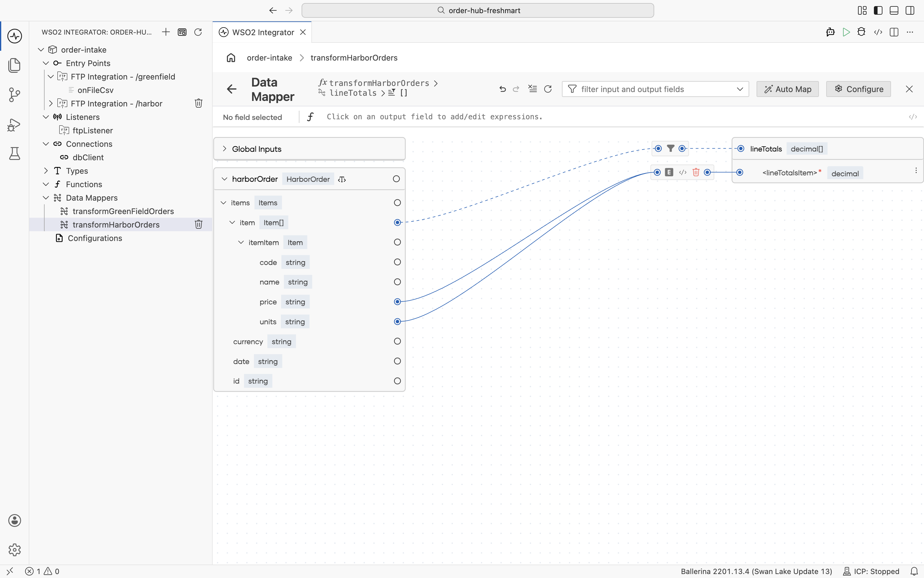Delete the lineTotalsItem mapping link

pos(696,172)
